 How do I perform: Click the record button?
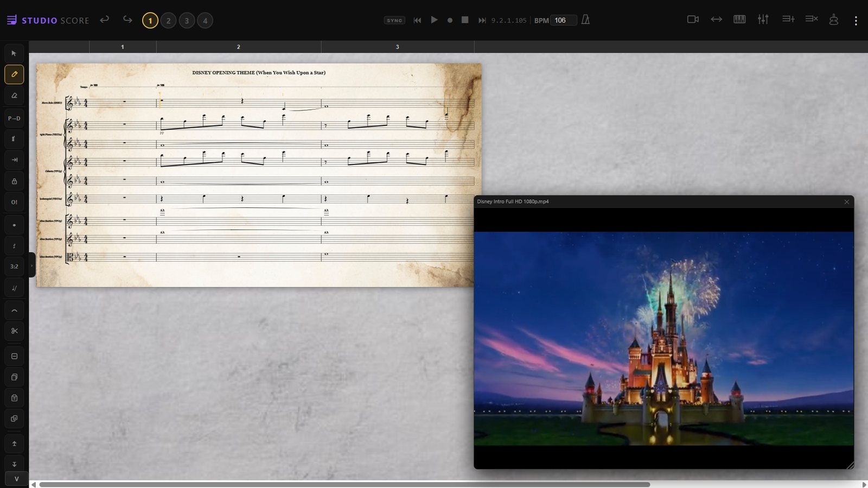pos(450,20)
